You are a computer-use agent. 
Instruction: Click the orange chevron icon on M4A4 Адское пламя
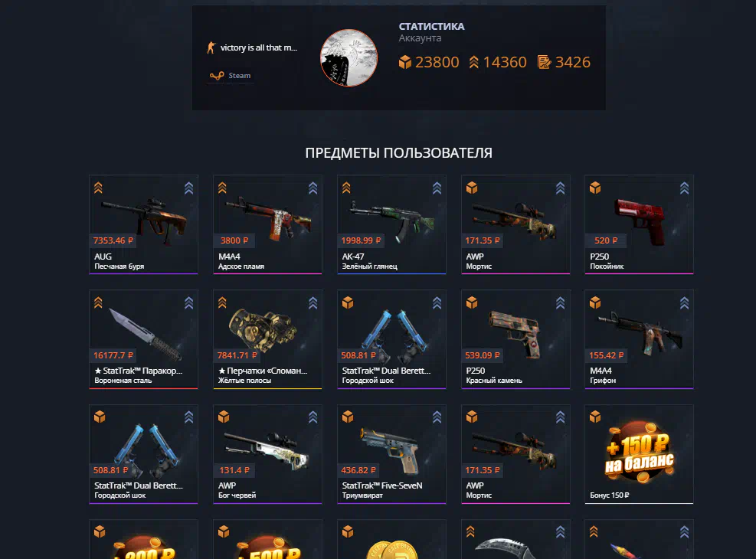point(222,188)
